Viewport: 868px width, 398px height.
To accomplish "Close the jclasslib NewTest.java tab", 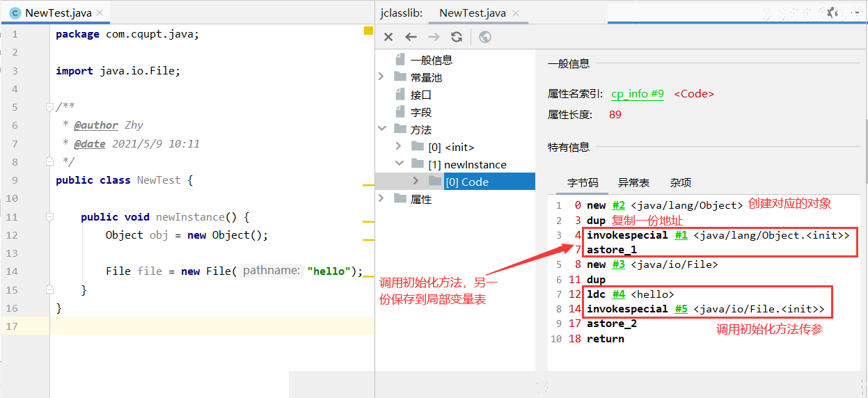I will [x=516, y=13].
